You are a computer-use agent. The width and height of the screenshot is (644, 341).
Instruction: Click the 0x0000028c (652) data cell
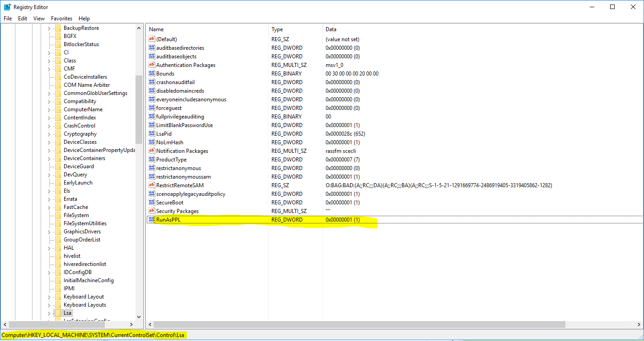click(345, 134)
